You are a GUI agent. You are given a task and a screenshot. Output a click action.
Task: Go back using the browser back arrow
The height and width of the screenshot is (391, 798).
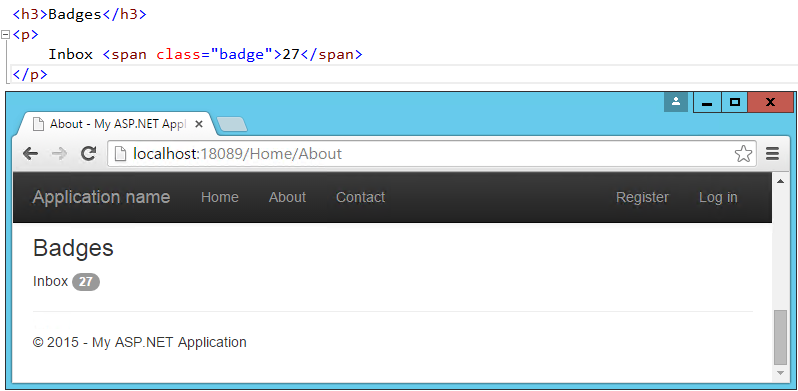(31, 154)
